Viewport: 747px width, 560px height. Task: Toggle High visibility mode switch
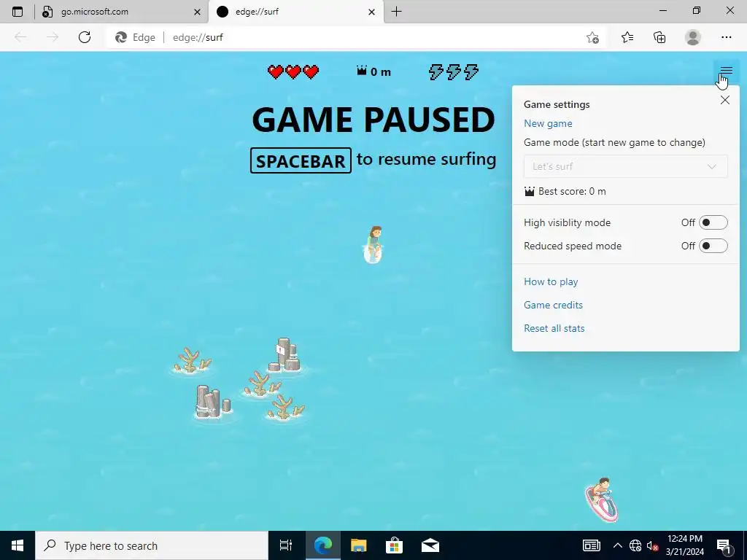coord(713,222)
